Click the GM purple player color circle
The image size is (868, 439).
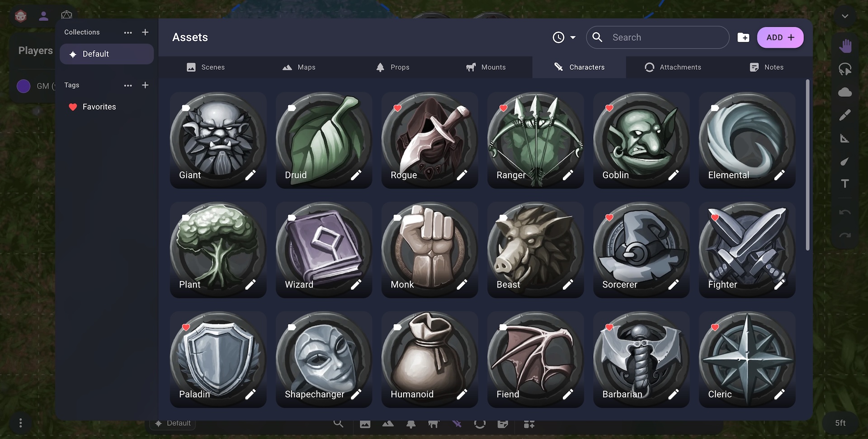(x=24, y=86)
